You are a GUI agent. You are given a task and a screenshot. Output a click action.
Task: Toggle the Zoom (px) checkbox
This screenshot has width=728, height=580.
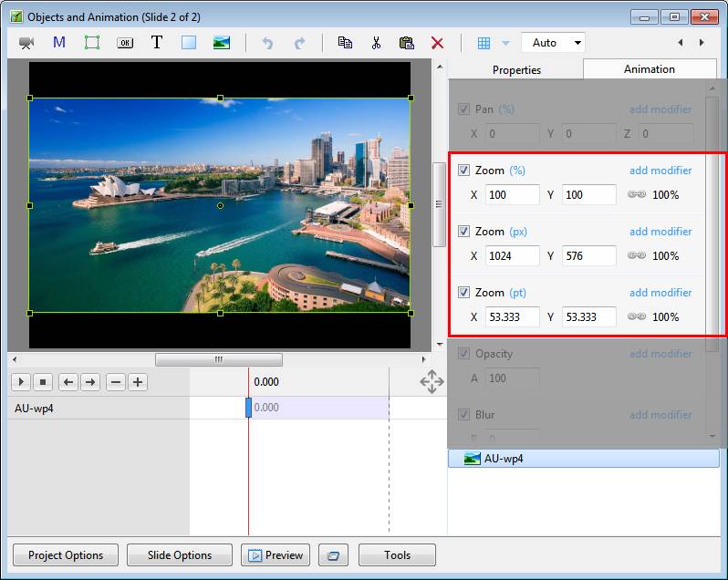464,232
